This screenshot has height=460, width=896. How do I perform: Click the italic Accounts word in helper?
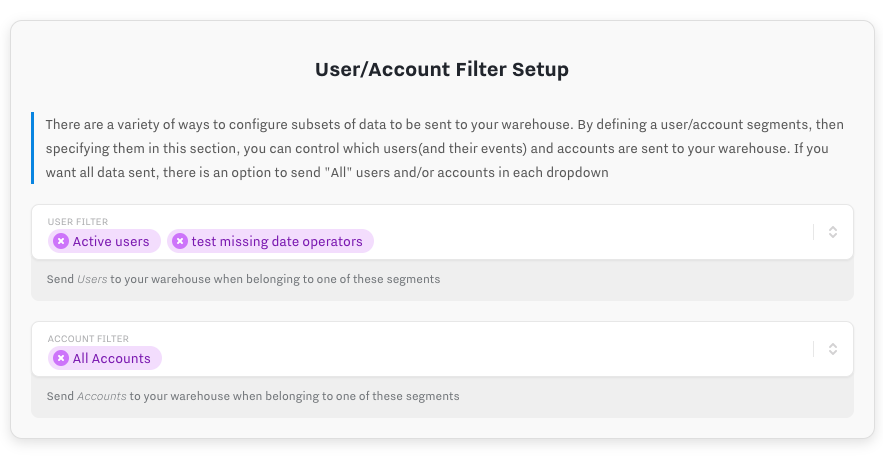[x=101, y=396]
